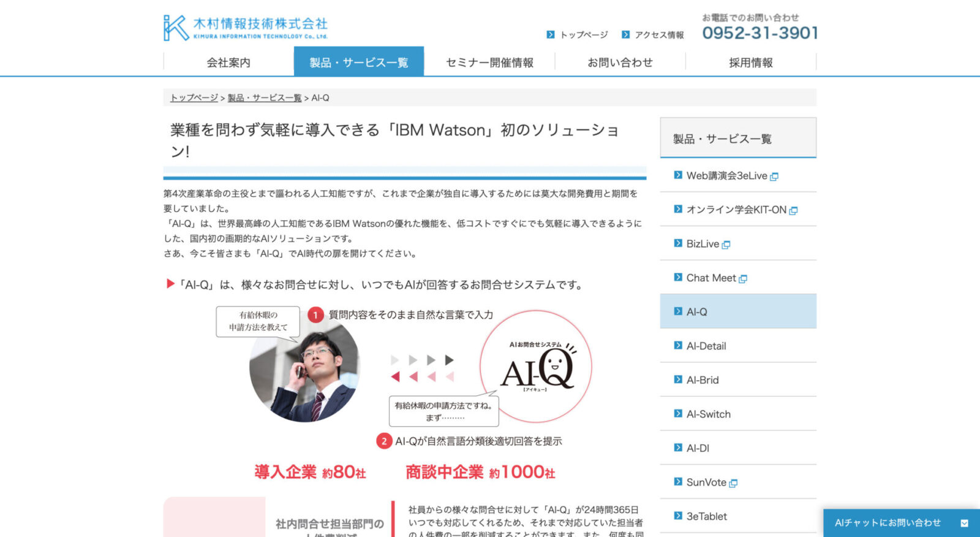Click the external-link icon next to オンライン学会KIT-ON
The width and height of the screenshot is (980, 537).
(x=793, y=211)
